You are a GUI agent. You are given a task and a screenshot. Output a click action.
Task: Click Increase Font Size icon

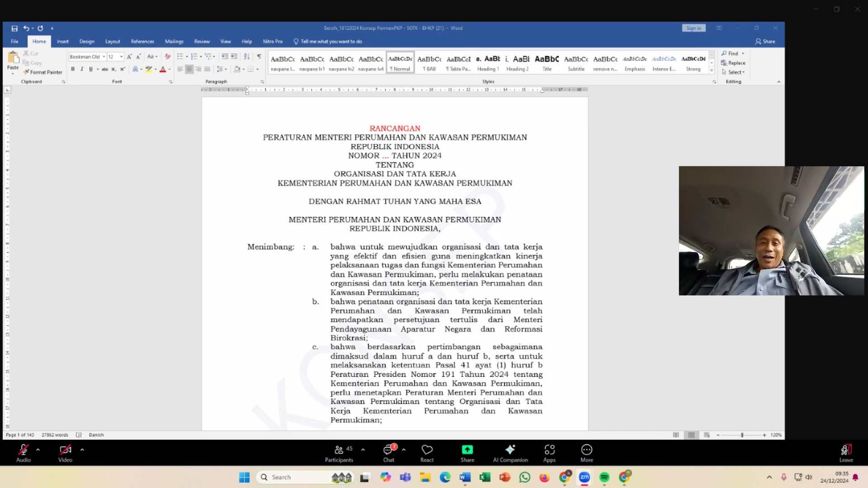129,56
